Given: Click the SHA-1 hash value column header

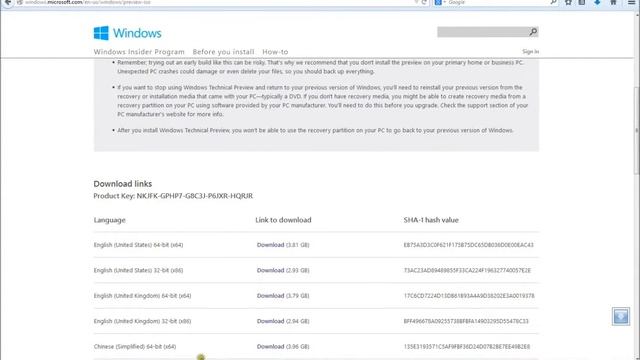Looking at the screenshot, I should [x=431, y=220].
